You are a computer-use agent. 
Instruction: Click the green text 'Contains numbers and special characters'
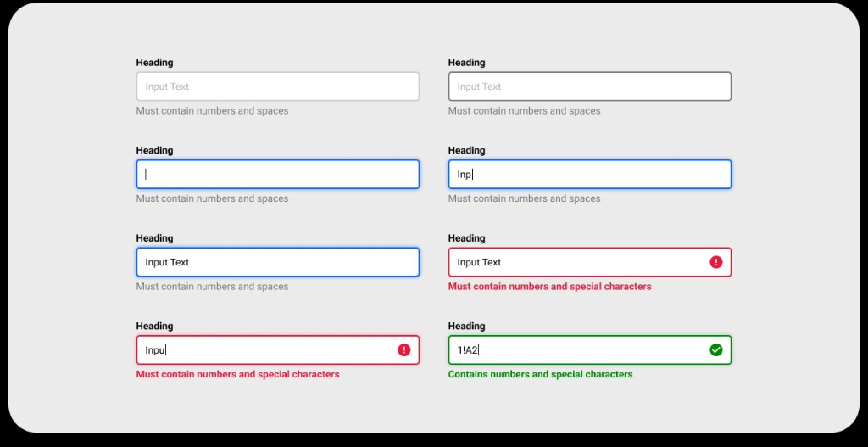(540, 374)
